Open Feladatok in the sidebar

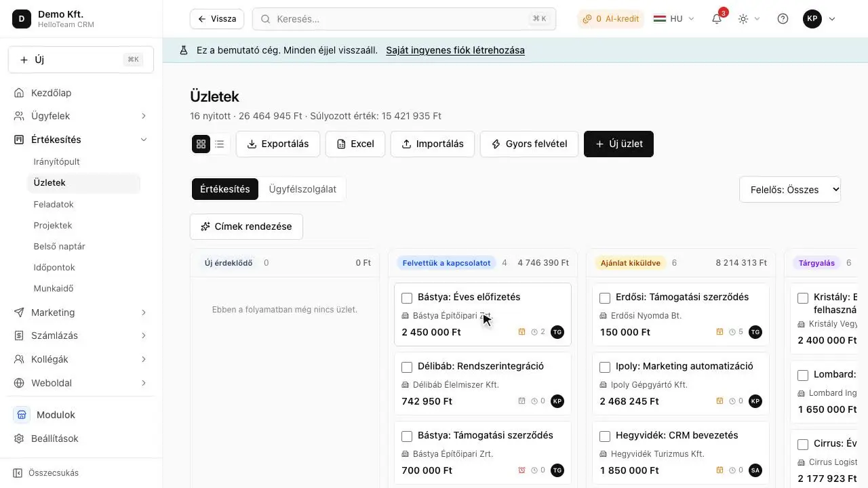(x=83, y=204)
